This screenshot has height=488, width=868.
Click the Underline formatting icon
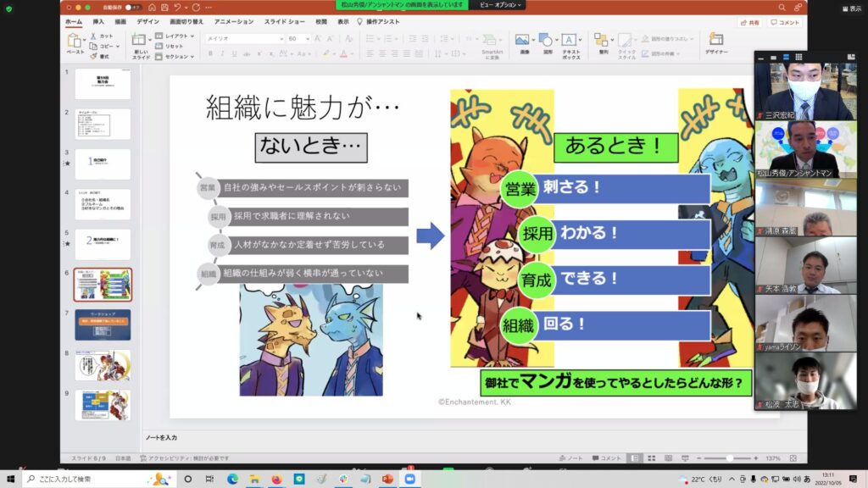click(x=235, y=53)
